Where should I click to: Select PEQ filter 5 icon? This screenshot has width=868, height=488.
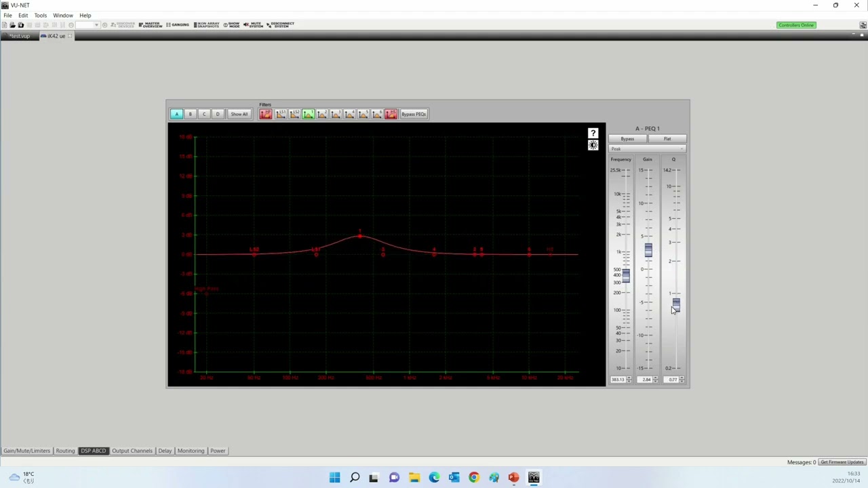pyautogui.click(x=363, y=114)
